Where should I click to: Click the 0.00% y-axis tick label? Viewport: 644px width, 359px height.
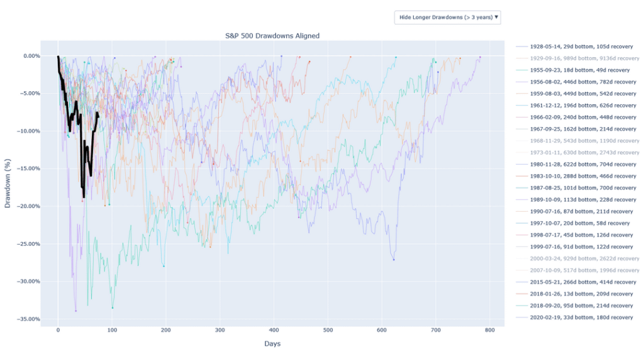(31, 56)
